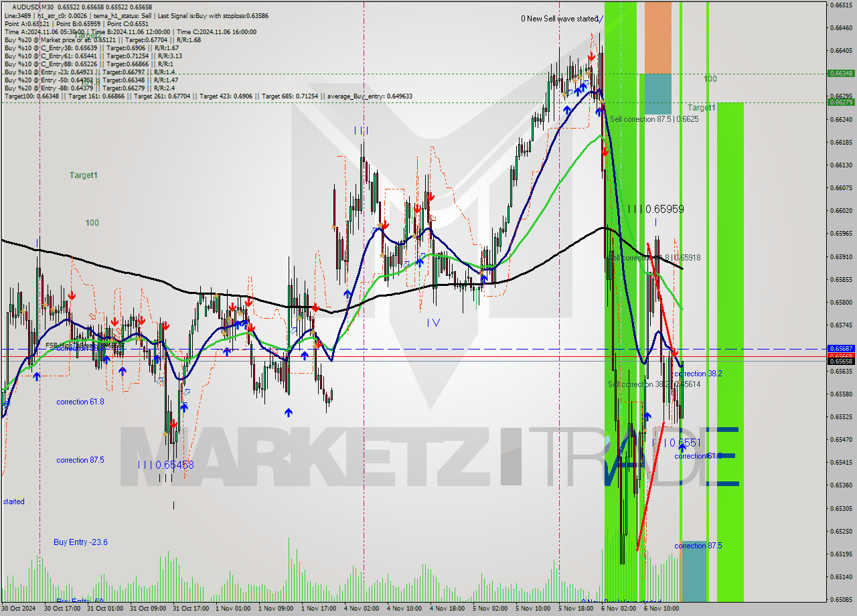Screen dimensions: 857x616
Task: Click the black 0.65687 price tag
Action: pos(841,348)
